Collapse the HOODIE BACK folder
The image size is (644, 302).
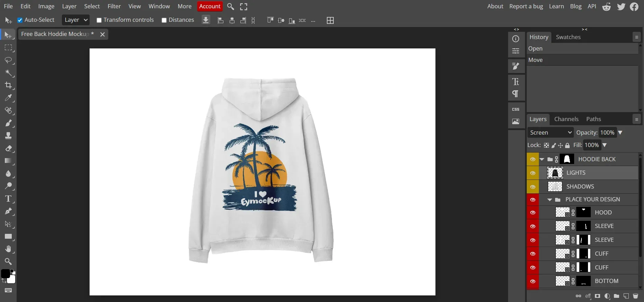[x=542, y=159]
